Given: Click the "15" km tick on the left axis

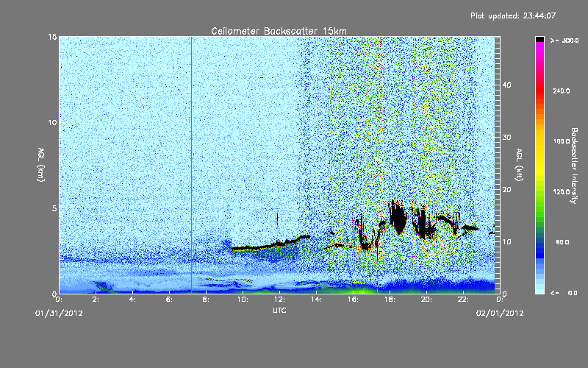Looking at the screenshot, I should point(52,37).
